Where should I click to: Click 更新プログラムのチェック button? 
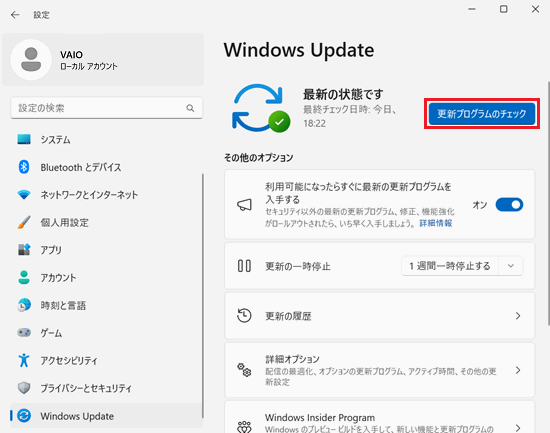point(482,114)
